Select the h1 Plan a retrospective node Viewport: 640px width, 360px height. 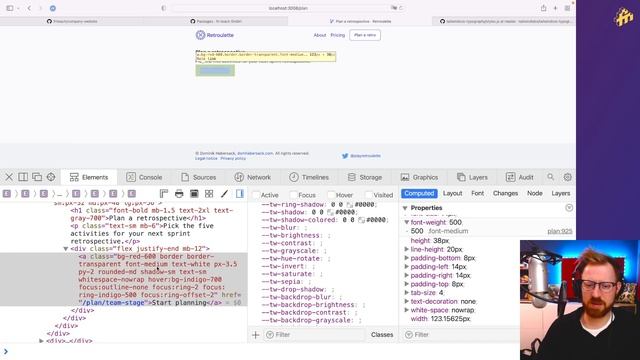[152, 214]
